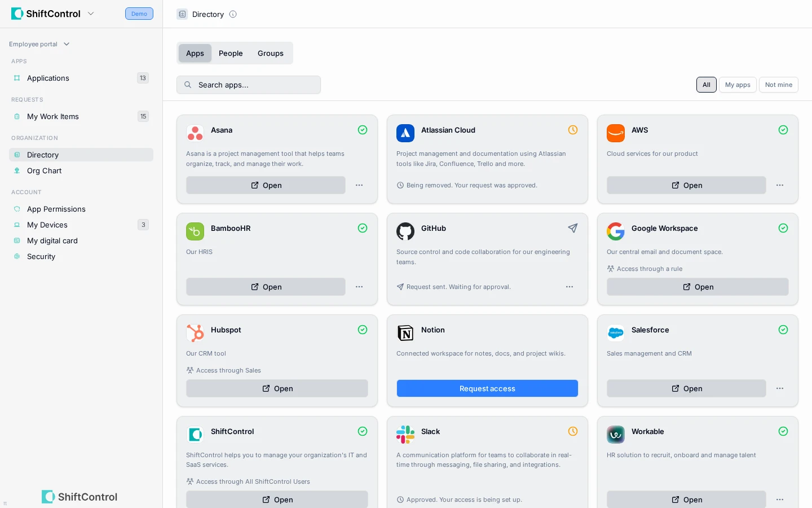Click the BambooHR logo
Screen dimensions: 812x508
(195, 231)
